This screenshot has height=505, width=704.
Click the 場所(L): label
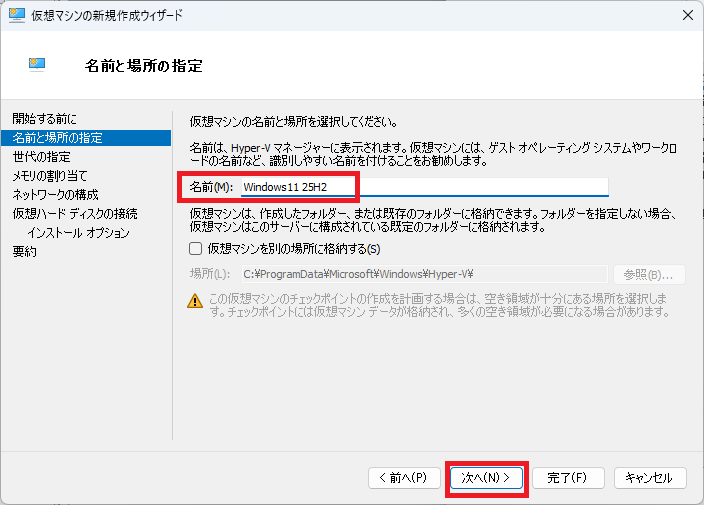pyautogui.click(x=210, y=274)
